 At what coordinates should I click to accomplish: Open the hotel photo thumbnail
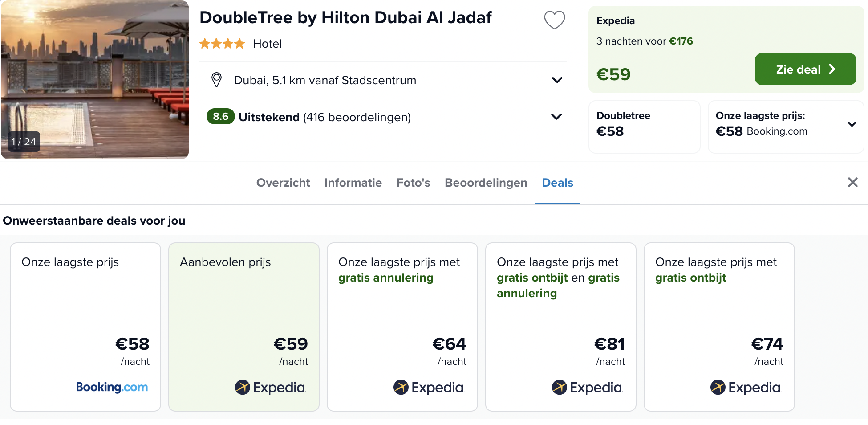click(x=95, y=79)
